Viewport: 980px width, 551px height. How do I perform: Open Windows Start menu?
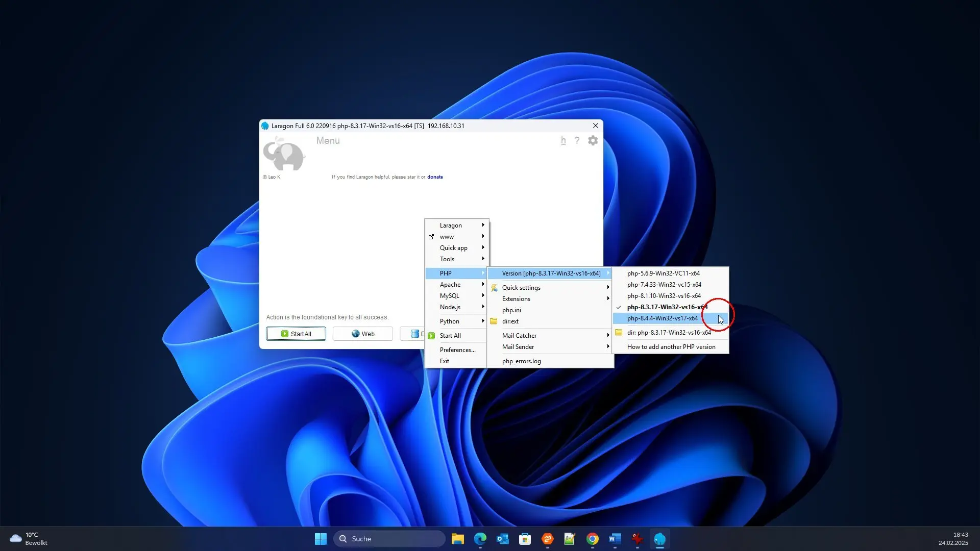(x=321, y=539)
